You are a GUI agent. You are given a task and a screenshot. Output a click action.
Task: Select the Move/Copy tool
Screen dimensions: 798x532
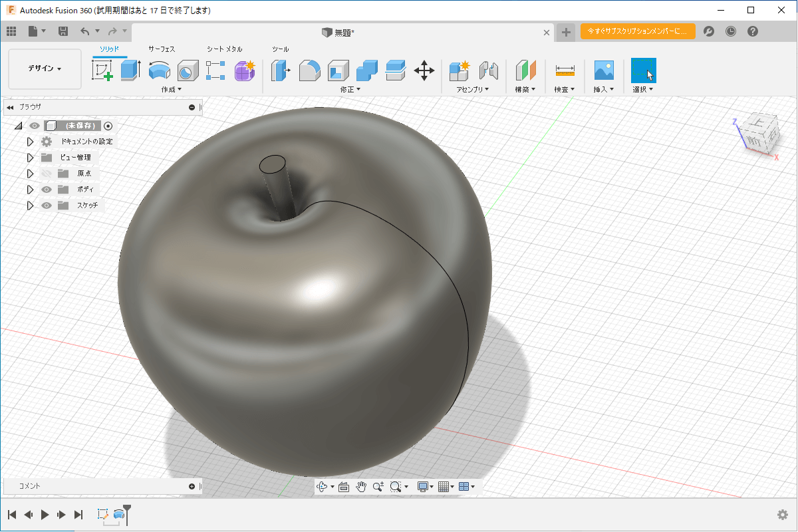point(424,70)
